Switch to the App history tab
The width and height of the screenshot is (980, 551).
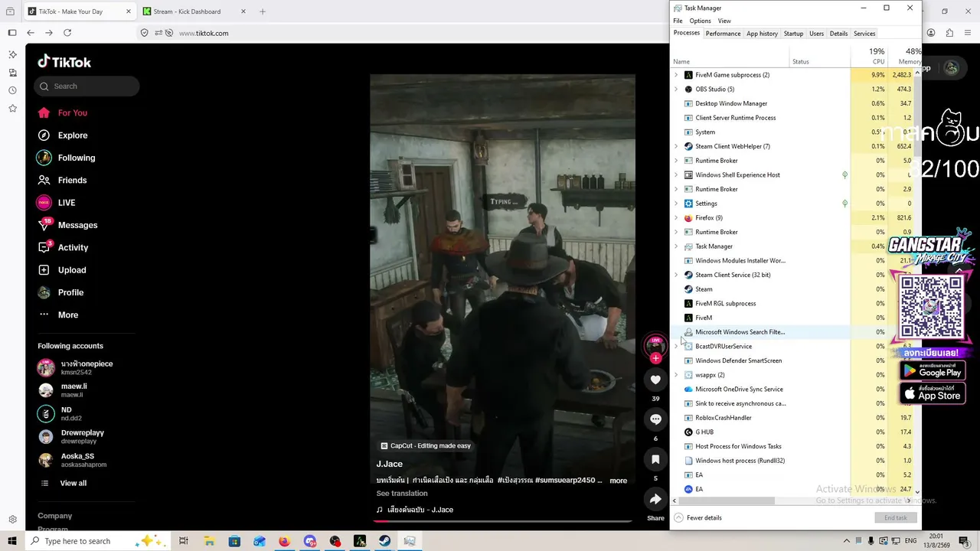(762, 34)
